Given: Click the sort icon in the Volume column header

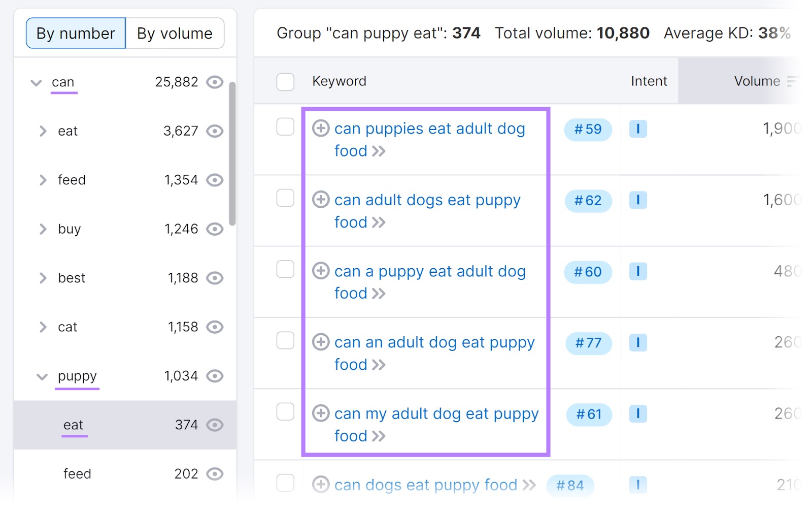Looking at the screenshot, I should (791, 81).
